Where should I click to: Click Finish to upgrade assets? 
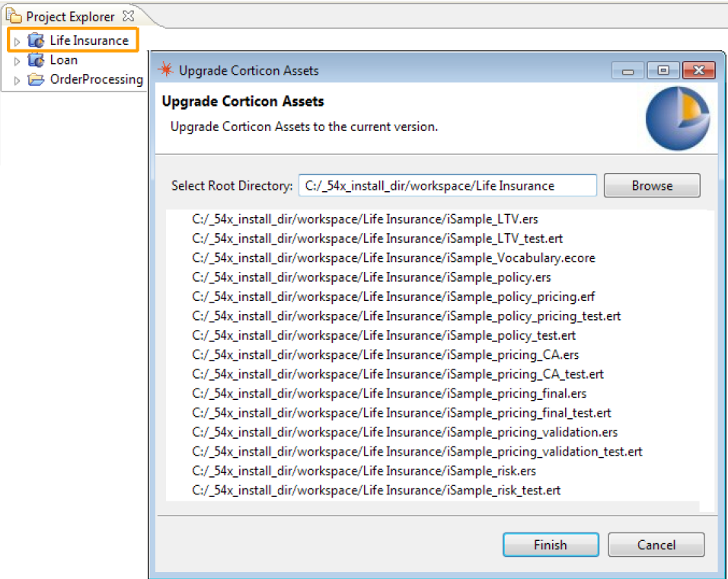click(551, 545)
